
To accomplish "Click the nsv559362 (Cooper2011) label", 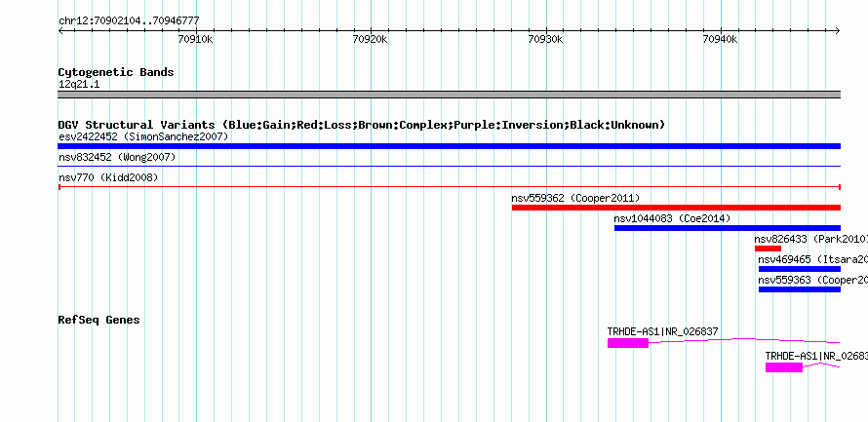I will [x=575, y=198].
